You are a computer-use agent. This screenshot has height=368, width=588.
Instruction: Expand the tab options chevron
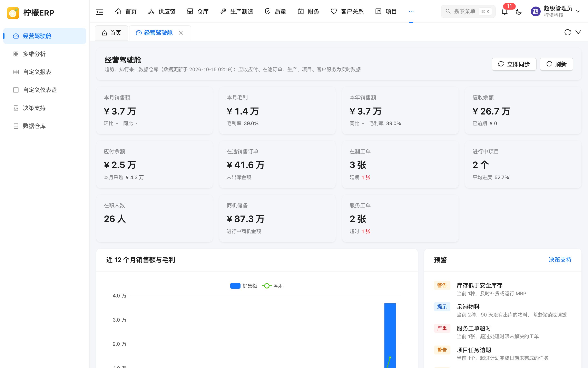click(x=578, y=32)
